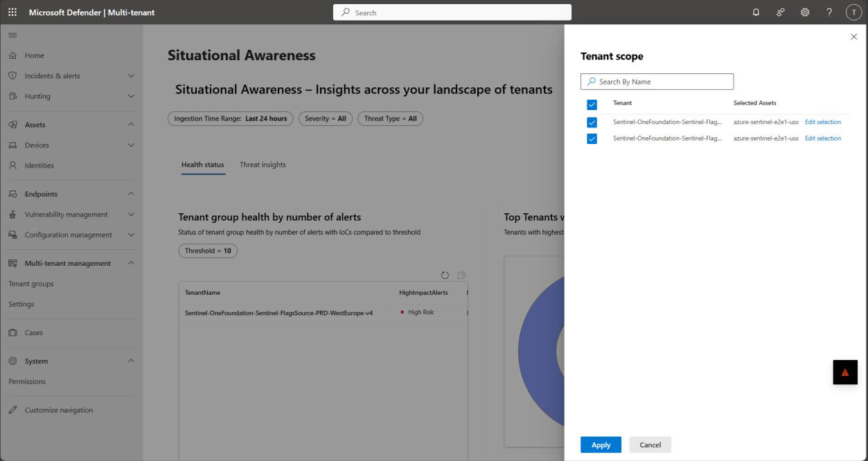Click the Cancel button
This screenshot has width=868, height=461.
650,445
